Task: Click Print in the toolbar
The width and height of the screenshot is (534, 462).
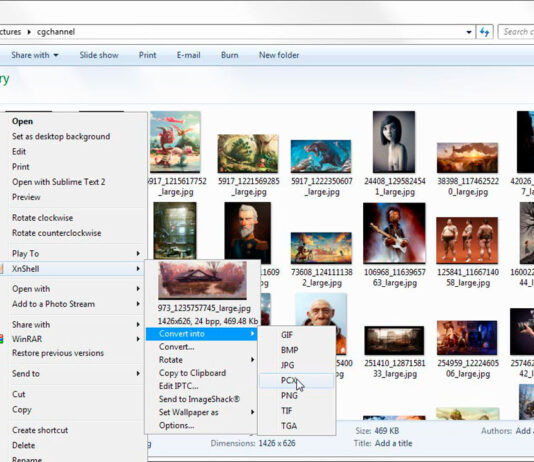Action: 147,55
